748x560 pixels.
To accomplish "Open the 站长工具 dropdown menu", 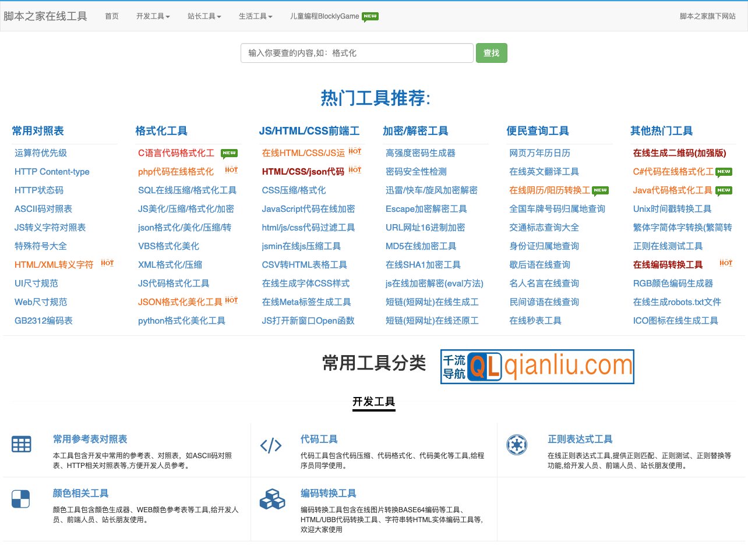I will pos(204,17).
